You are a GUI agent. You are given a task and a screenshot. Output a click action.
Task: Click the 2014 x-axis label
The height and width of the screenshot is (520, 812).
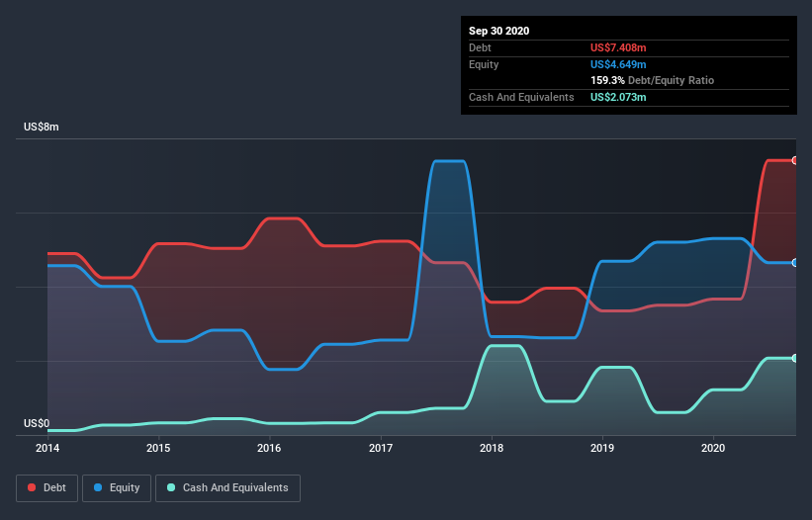[x=47, y=448]
